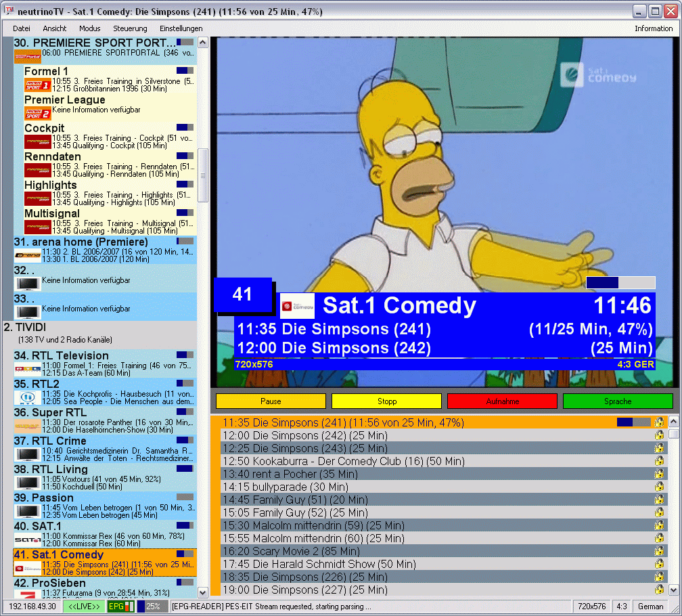Select the Multisignal subchannel
This screenshot has width=682, height=616.
pos(110,221)
